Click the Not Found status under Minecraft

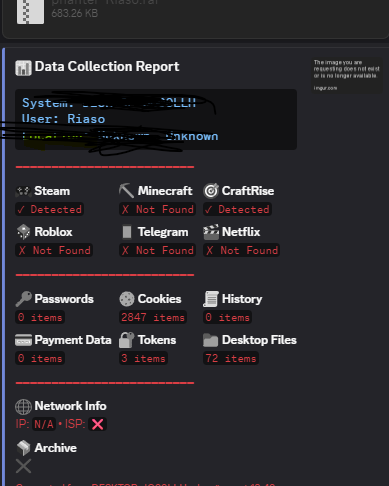click(x=157, y=209)
